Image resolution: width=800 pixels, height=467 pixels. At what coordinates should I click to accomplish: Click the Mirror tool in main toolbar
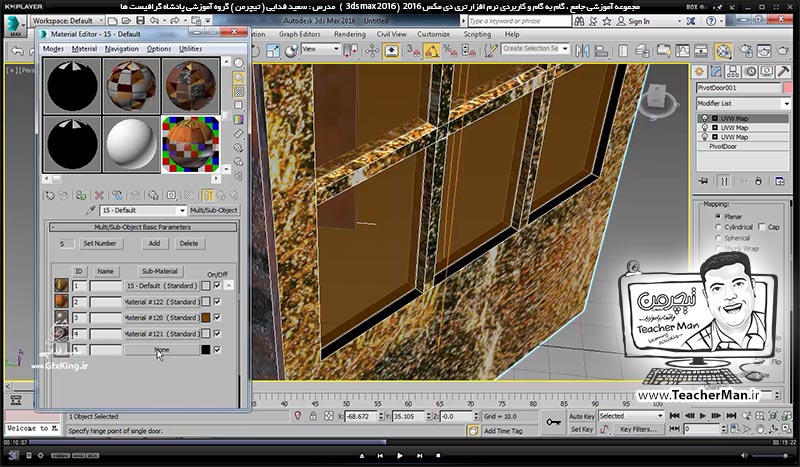point(582,51)
